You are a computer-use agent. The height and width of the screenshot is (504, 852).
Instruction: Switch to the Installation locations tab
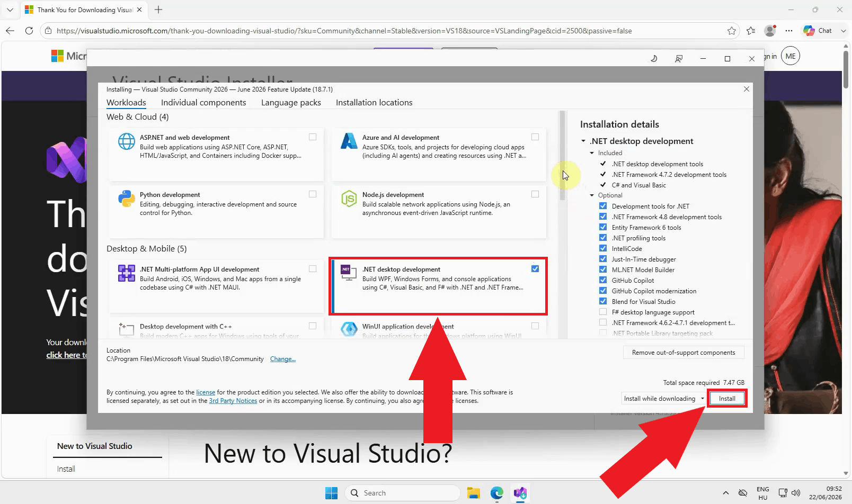374,103
